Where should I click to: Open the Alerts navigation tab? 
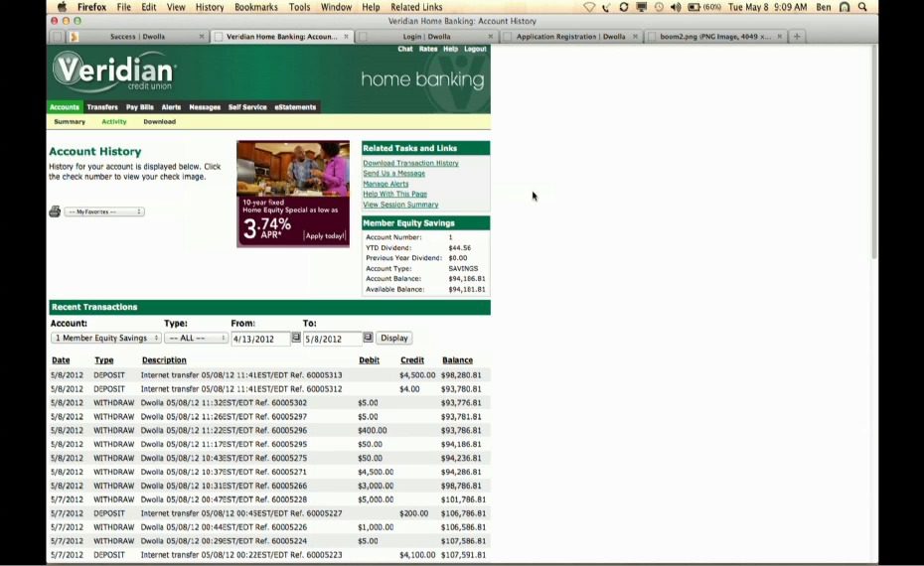tap(171, 107)
